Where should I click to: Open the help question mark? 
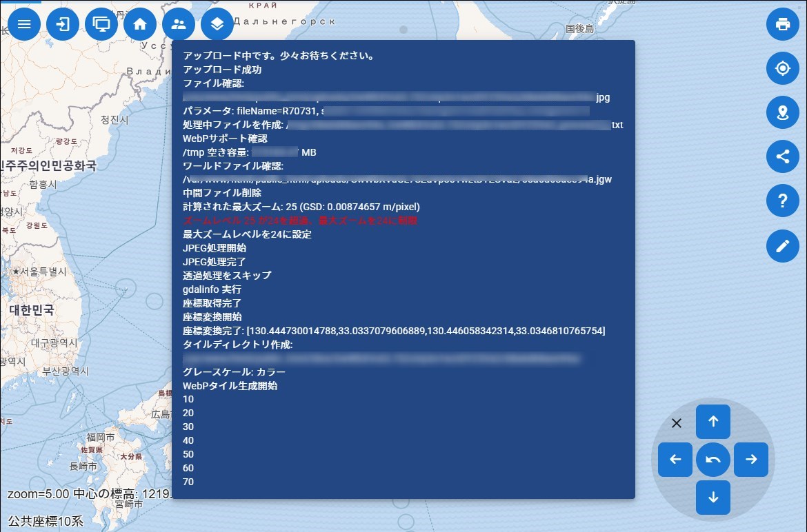coord(783,201)
